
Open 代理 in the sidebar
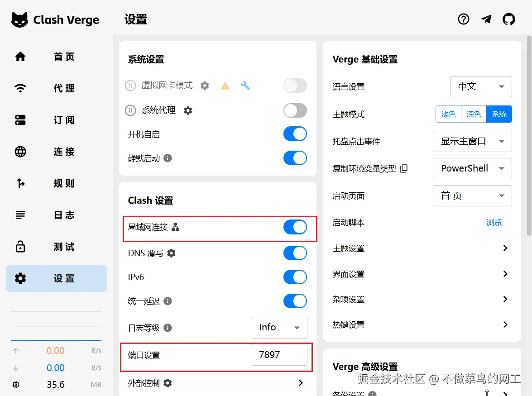(x=57, y=88)
